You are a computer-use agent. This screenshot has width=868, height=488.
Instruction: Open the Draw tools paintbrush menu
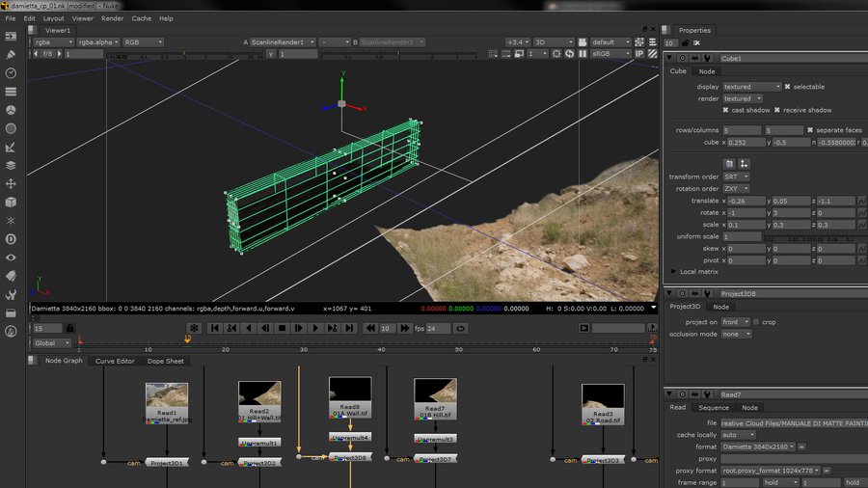pyautogui.click(x=11, y=54)
